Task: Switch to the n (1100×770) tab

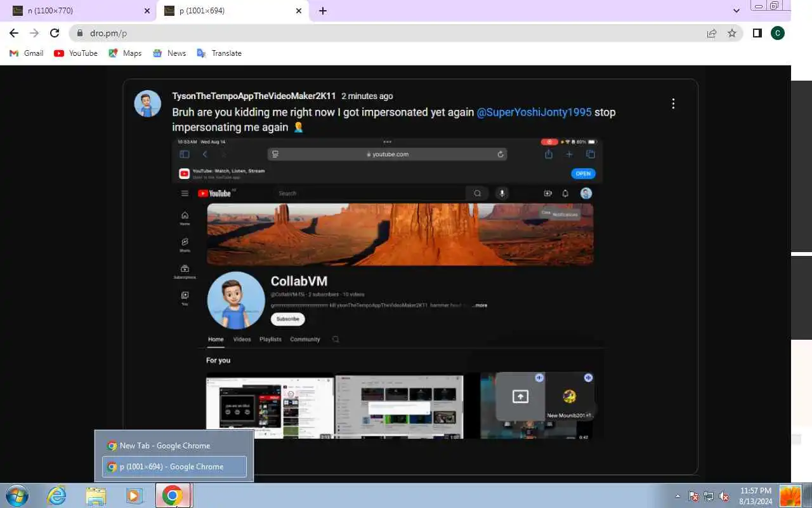Action: [79, 11]
